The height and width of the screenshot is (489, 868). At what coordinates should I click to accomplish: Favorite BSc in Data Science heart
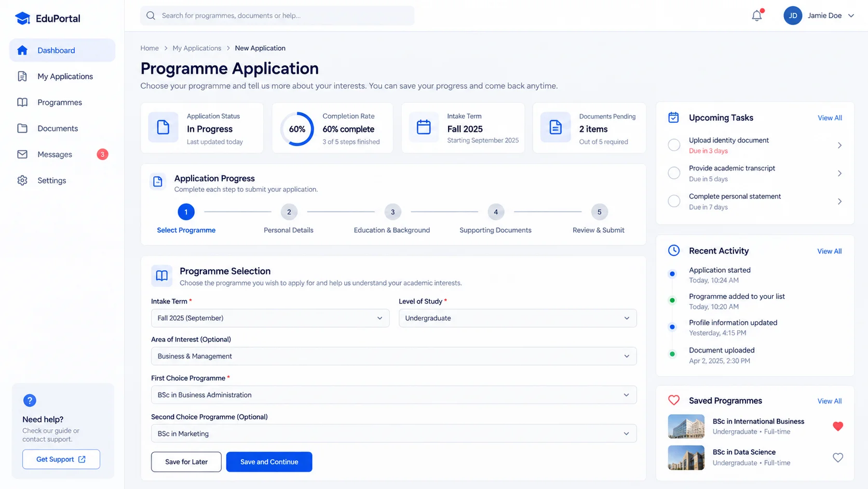[x=838, y=457]
